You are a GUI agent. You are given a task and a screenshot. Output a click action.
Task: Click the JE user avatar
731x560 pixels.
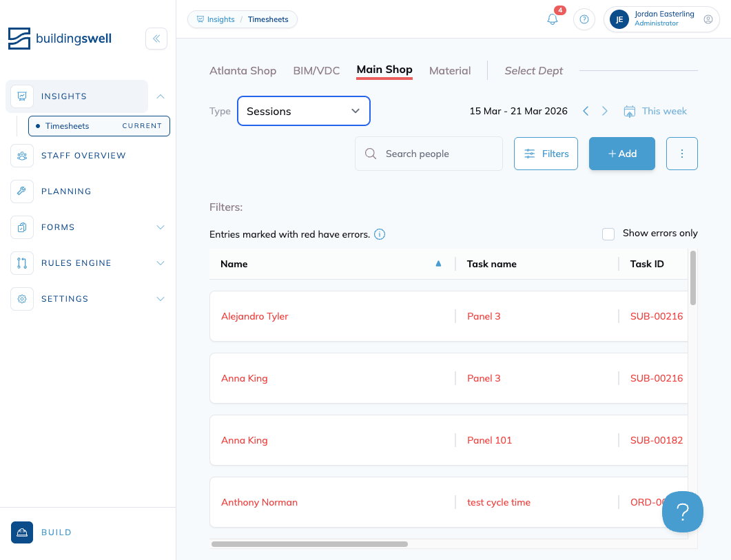point(619,19)
